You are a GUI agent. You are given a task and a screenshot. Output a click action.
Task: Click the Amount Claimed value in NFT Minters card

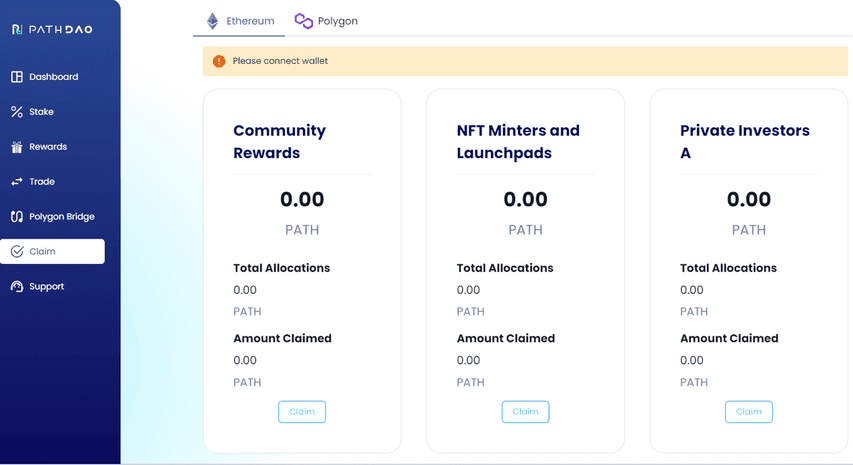(468, 360)
